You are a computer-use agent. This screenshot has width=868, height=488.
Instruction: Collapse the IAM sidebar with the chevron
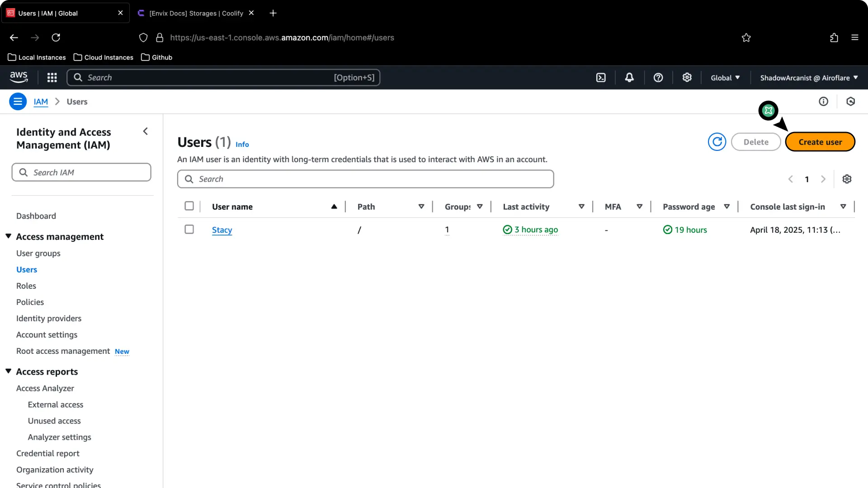(145, 131)
